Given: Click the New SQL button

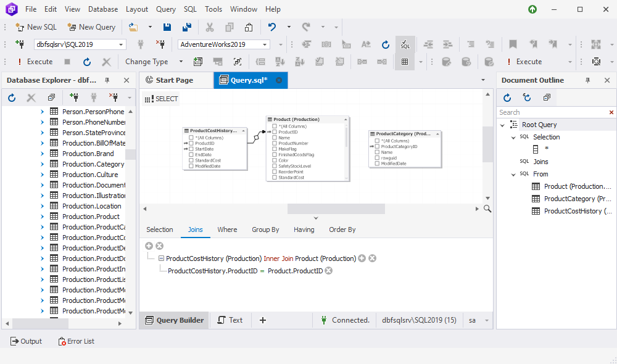Looking at the screenshot, I should point(36,27).
